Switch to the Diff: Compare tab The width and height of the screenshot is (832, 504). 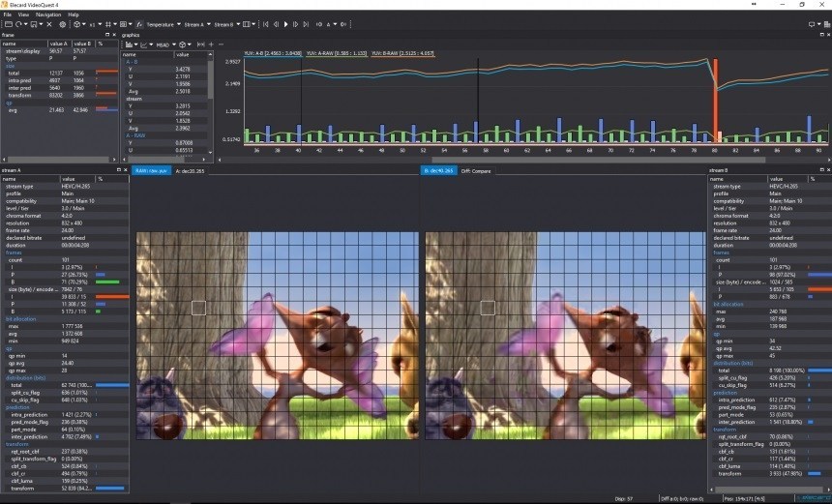click(x=476, y=171)
